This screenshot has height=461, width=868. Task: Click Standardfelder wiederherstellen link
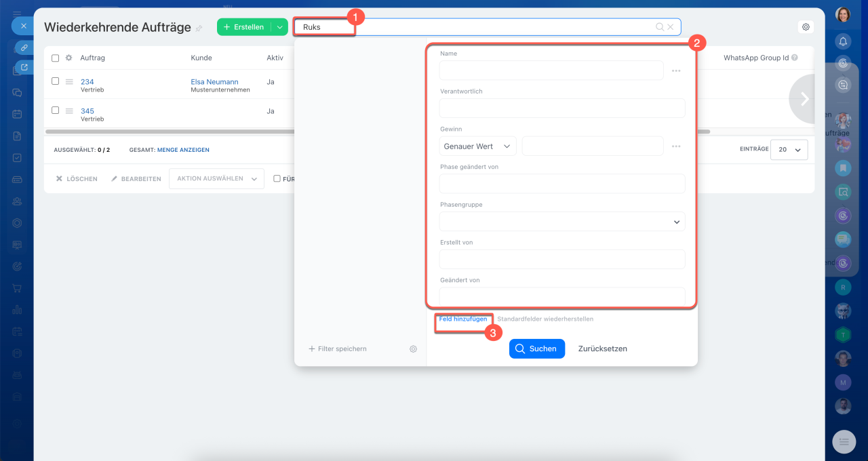point(545,319)
